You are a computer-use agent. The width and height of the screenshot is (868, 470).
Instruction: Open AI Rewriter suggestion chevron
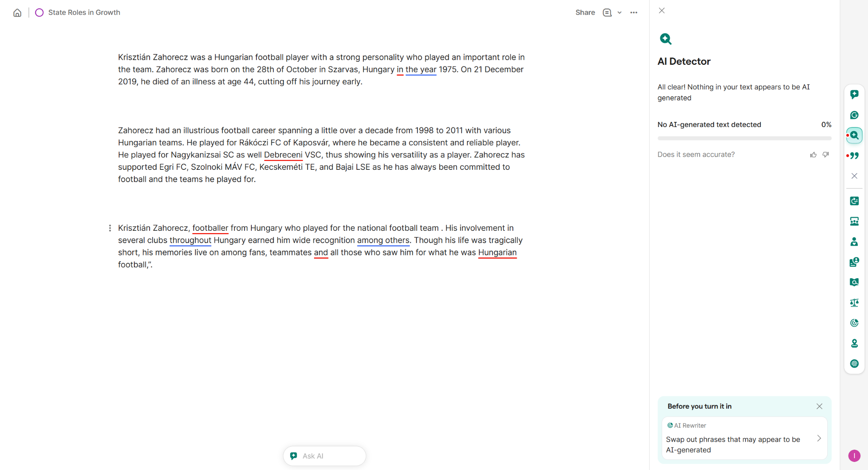coord(819,439)
